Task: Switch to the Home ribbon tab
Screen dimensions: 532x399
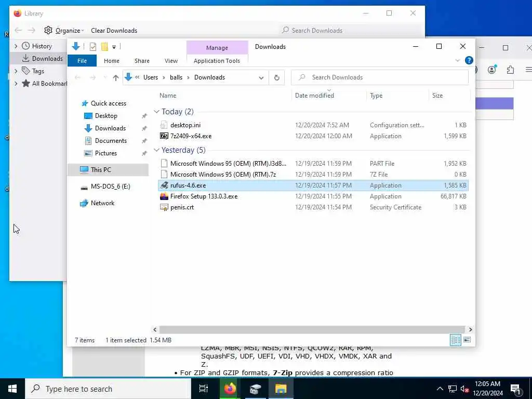Action: coord(111,61)
